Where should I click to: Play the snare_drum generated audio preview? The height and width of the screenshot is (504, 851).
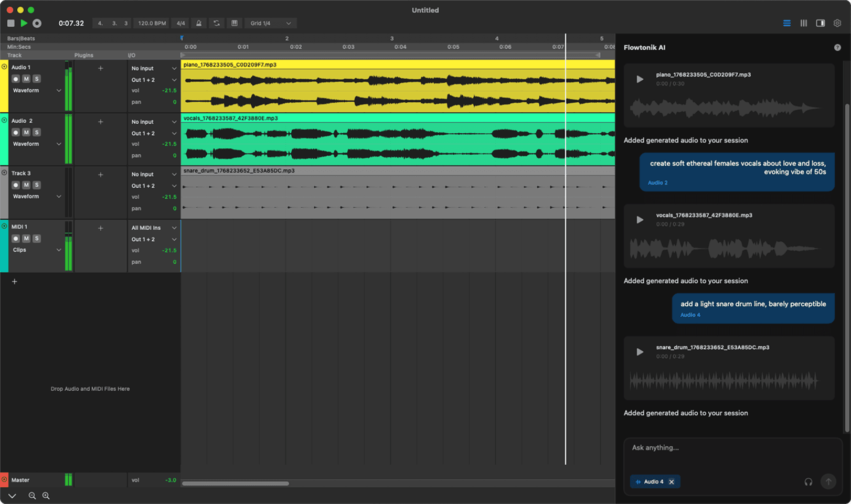(640, 352)
